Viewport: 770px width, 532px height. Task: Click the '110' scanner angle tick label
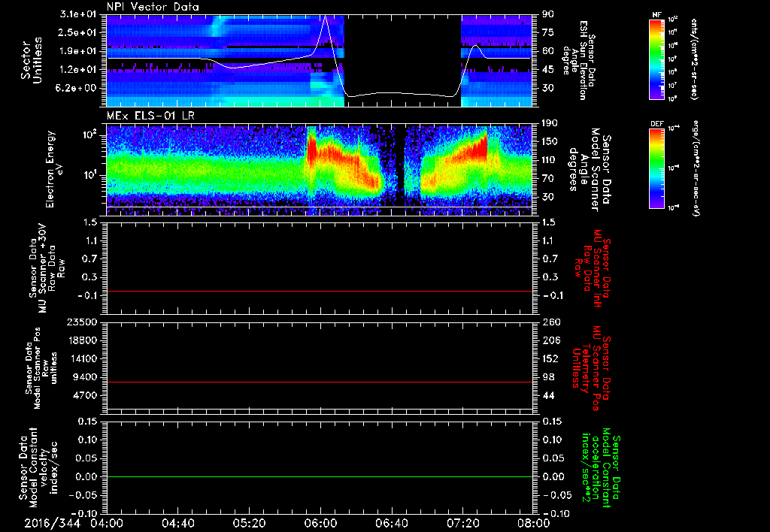550,160
